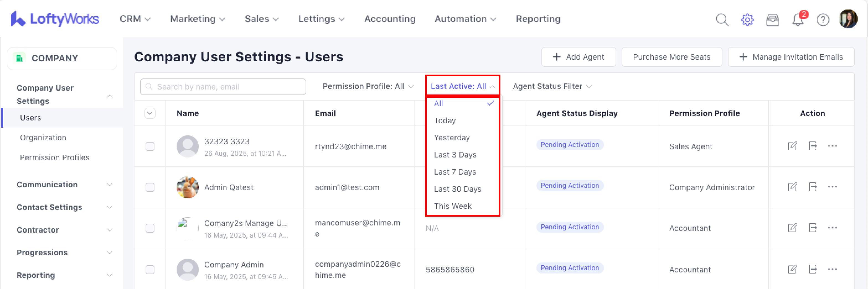Image resolution: width=868 pixels, height=289 pixels.
Task: Open the Permission Profile filter dropdown
Action: pyautogui.click(x=368, y=86)
